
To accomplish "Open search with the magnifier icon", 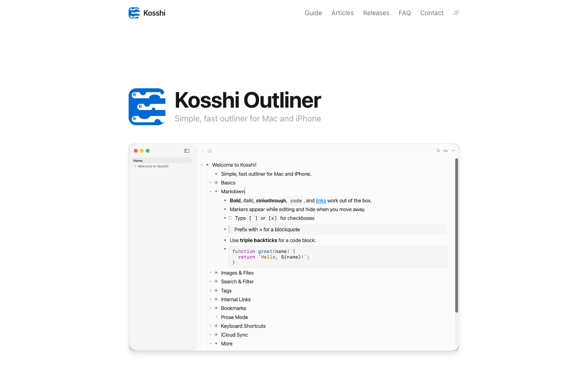I will click(438, 151).
